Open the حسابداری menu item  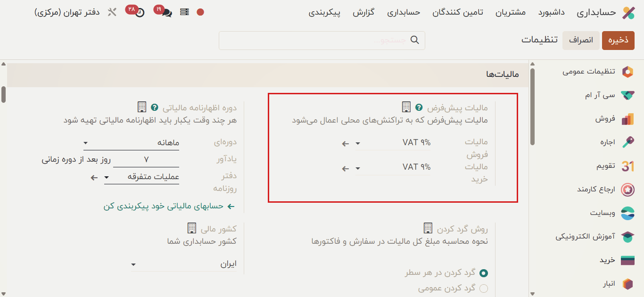pos(404,12)
